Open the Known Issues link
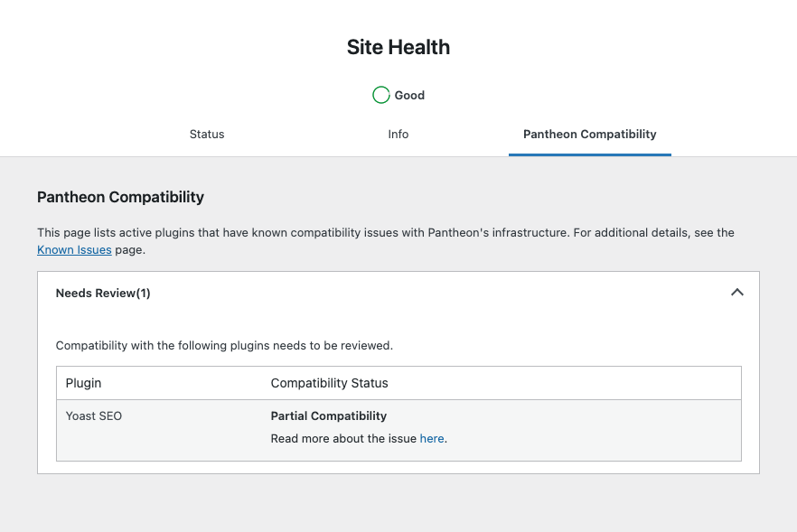Screen dimensions: 797x532 74,249
